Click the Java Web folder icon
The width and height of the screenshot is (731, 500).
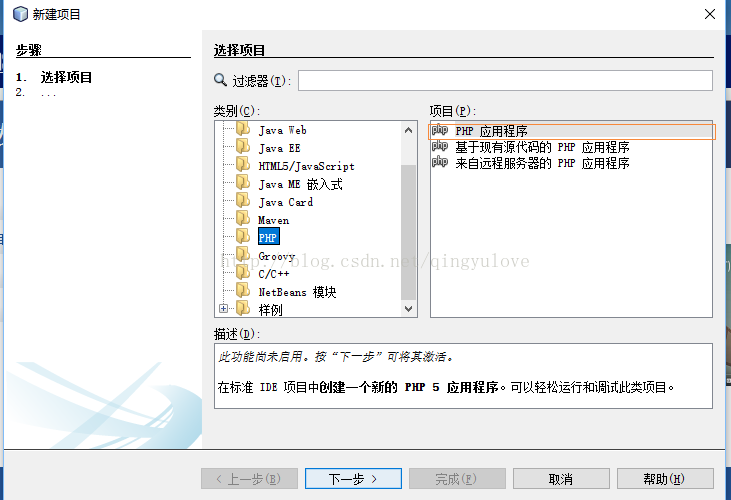click(243, 129)
